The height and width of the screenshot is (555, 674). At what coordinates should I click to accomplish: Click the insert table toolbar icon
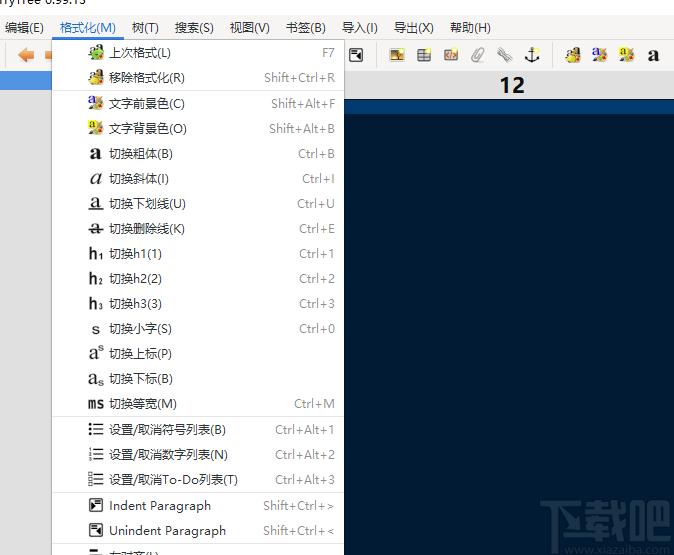[424, 55]
